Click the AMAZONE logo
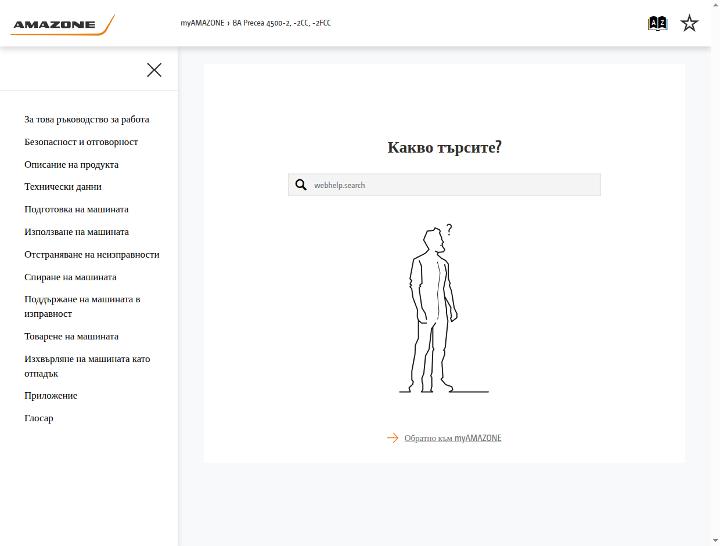This screenshot has height=546, width=720. [x=62, y=25]
